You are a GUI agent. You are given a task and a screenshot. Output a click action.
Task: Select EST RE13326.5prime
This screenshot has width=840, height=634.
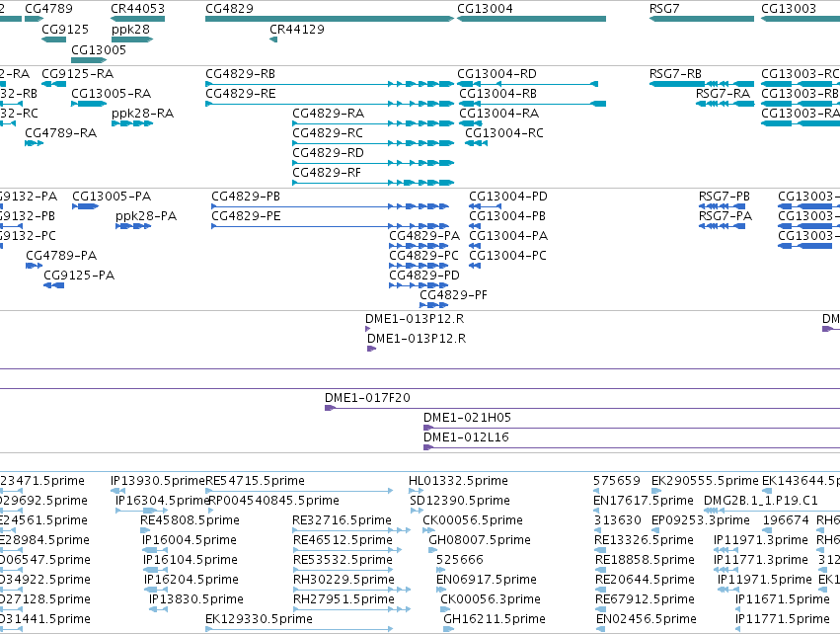click(x=644, y=541)
